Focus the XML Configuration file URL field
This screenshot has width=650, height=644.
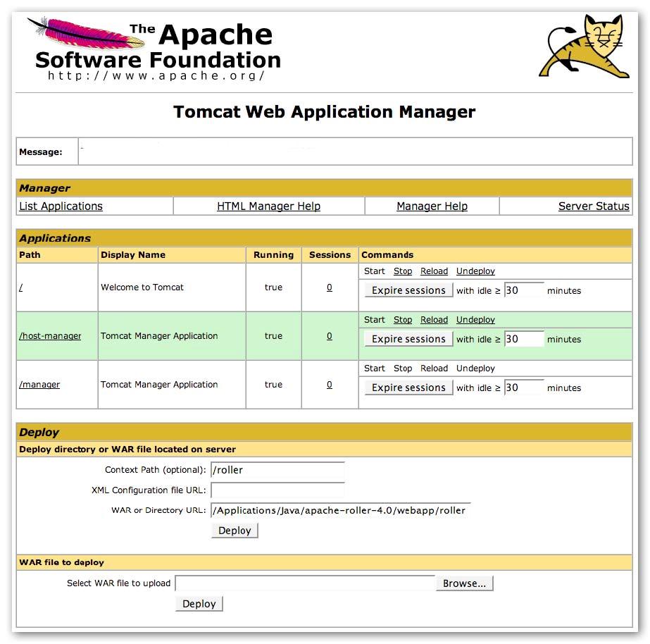point(277,490)
